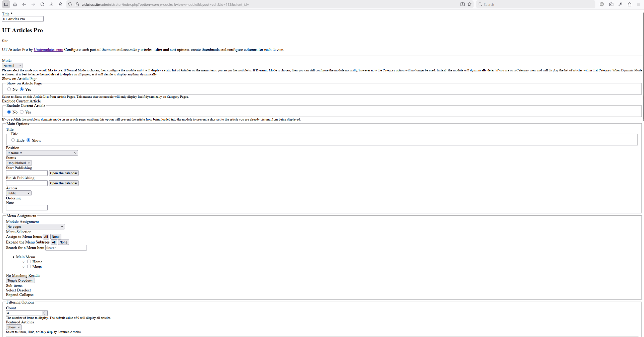Toggle the browser sidebar icon
Image resolution: width=644 pixels, height=337 pixels.
tap(6, 4)
